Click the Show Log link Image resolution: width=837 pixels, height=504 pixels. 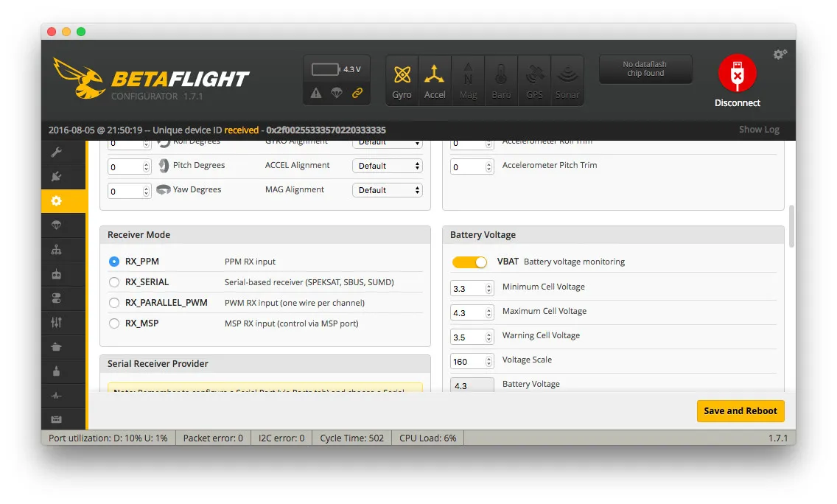pos(759,130)
